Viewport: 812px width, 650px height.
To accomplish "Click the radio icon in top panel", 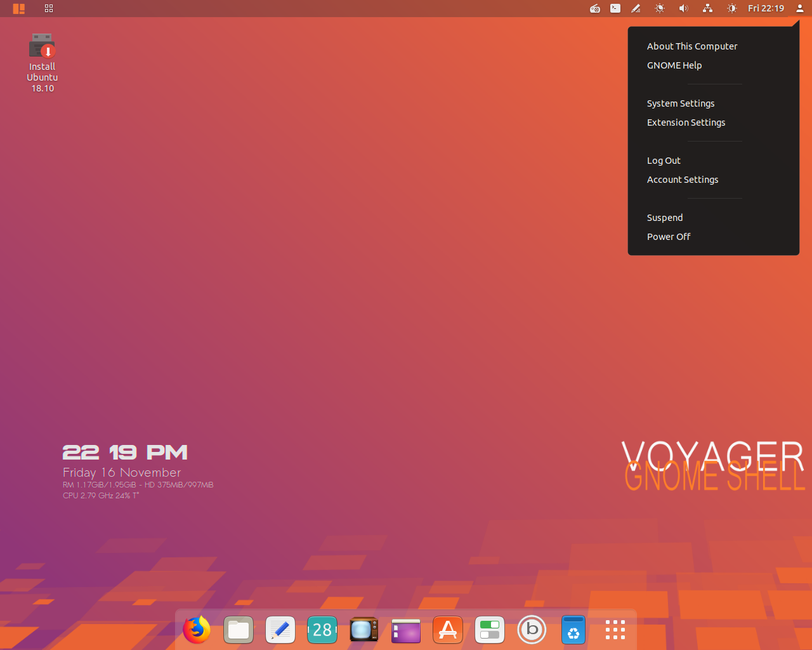I will point(595,8).
